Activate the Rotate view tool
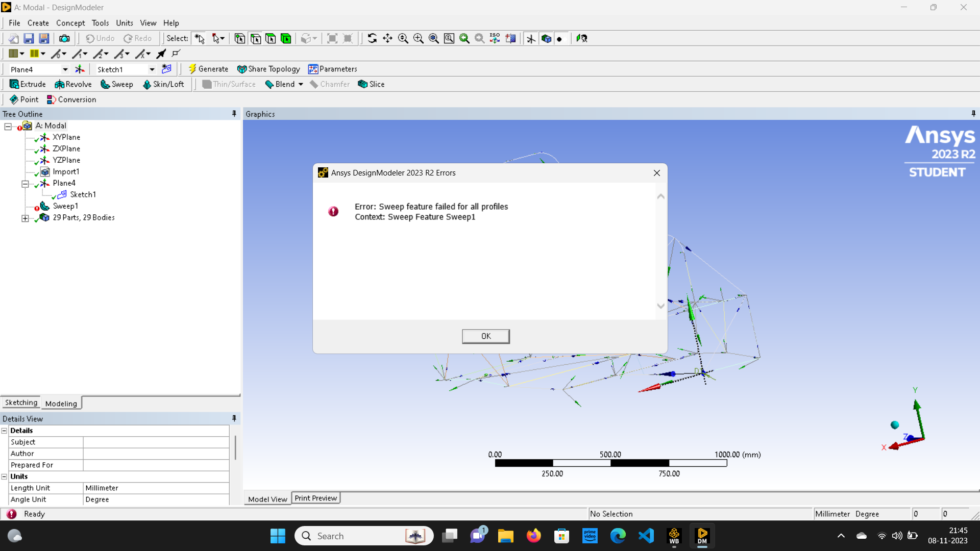The height and width of the screenshot is (551, 980). 372,38
